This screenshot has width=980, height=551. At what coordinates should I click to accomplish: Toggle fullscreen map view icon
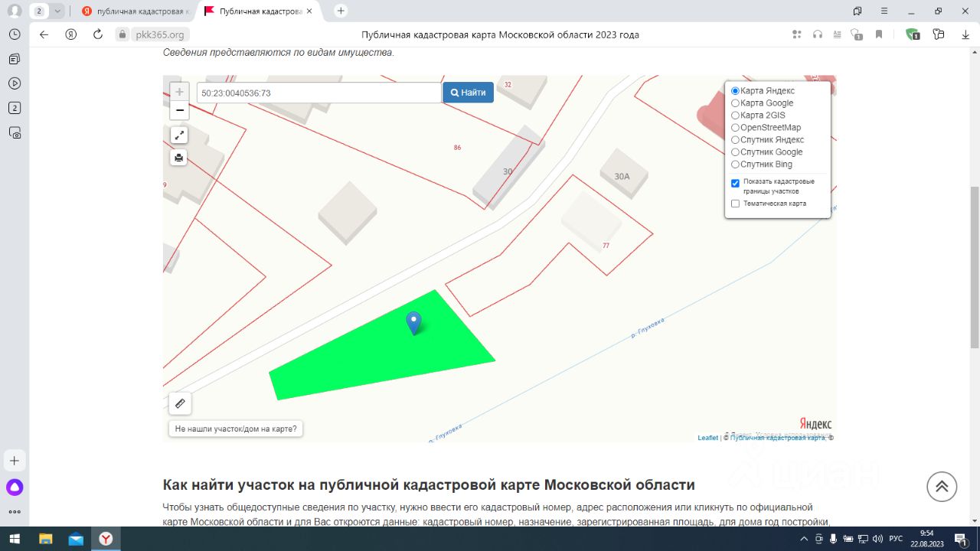tap(179, 135)
